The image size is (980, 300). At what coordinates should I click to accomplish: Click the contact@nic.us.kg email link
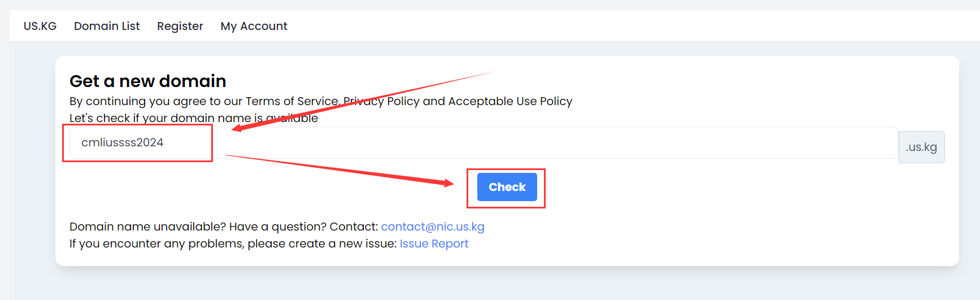(433, 227)
